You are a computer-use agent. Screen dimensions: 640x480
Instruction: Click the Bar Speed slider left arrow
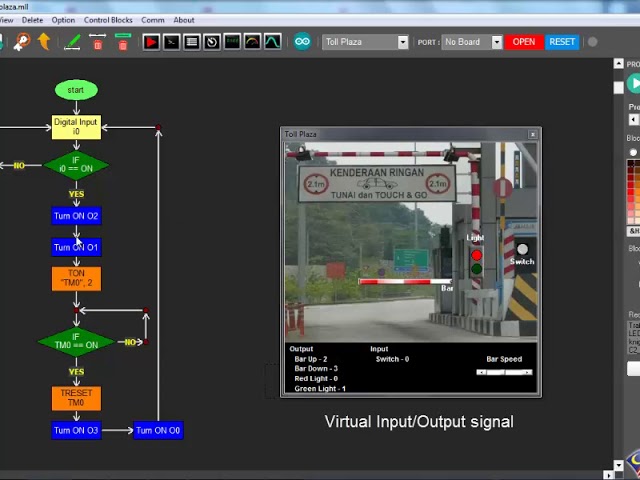tap(481, 372)
